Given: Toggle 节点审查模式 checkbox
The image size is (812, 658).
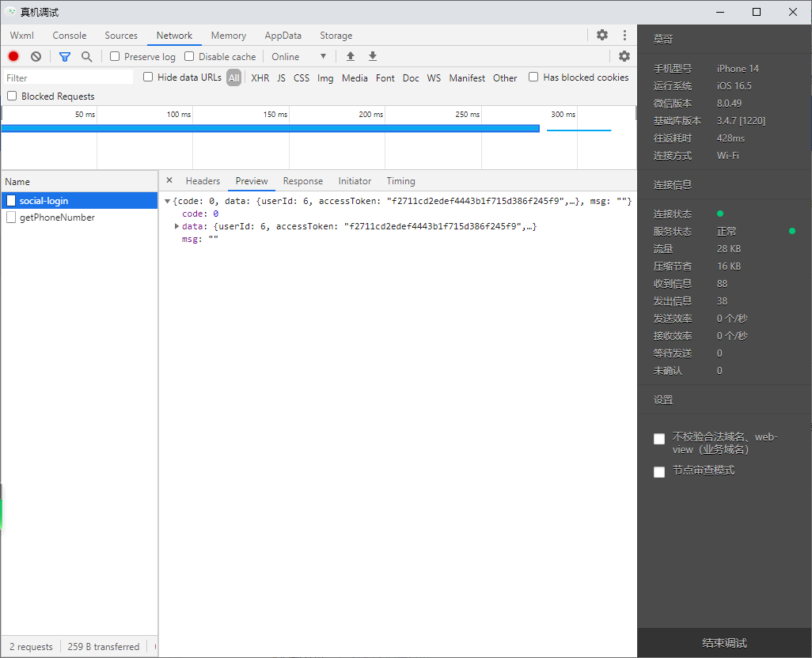Looking at the screenshot, I should point(659,472).
